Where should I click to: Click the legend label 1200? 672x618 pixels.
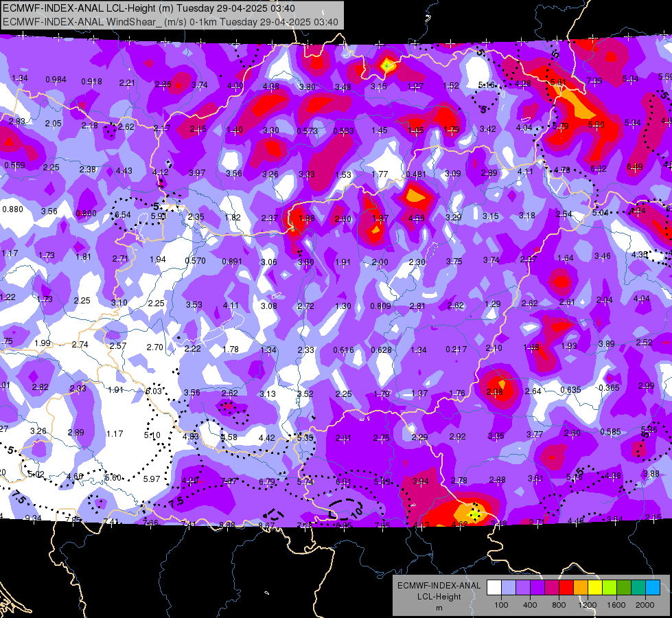588,605
